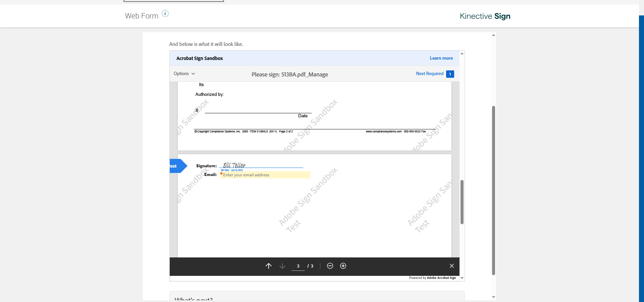The width and height of the screenshot is (644, 302).
Task: Edit the current page number box
Action: [x=298, y=266]
